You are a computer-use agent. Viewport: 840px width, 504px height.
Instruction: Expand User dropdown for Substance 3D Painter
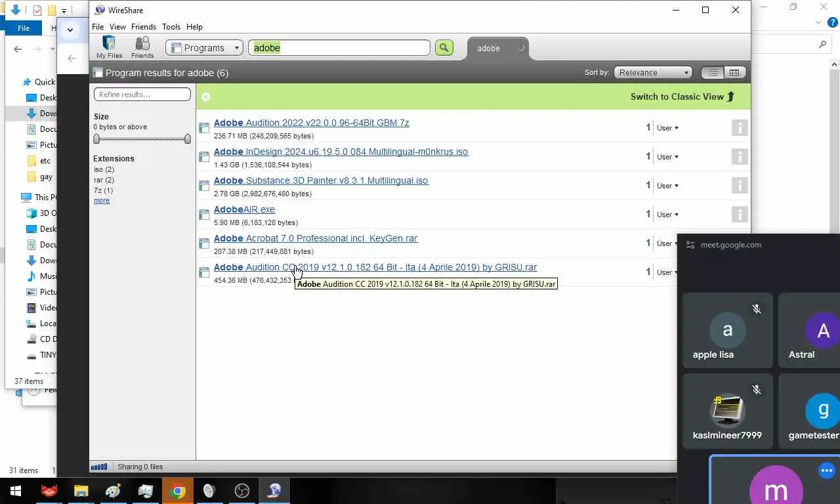(667, 186)
